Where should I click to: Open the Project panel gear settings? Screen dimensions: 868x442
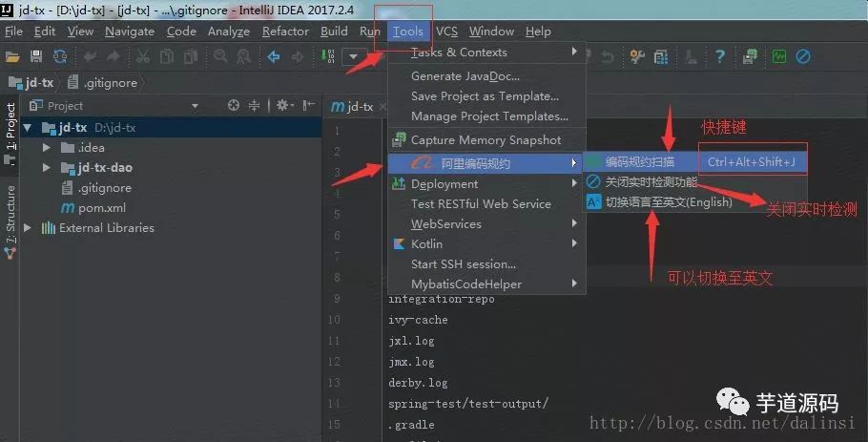pyautogui.click(x=284, y=105)
